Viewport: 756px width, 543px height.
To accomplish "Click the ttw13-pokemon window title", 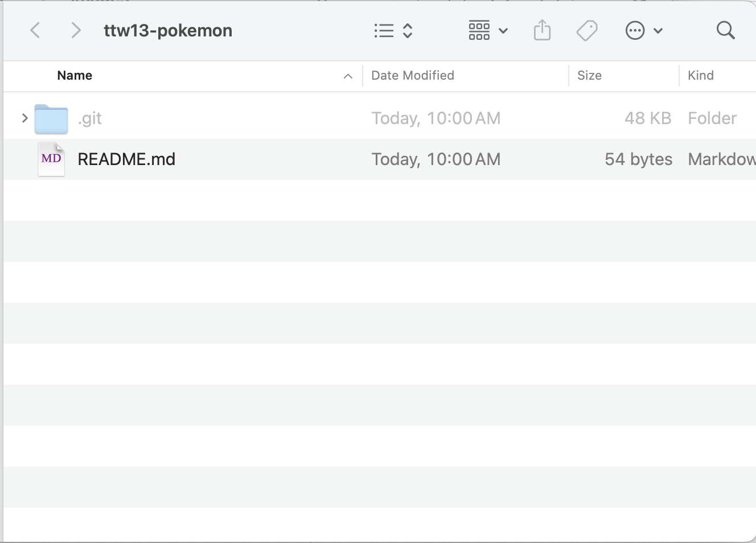I will tap(168, 31).
